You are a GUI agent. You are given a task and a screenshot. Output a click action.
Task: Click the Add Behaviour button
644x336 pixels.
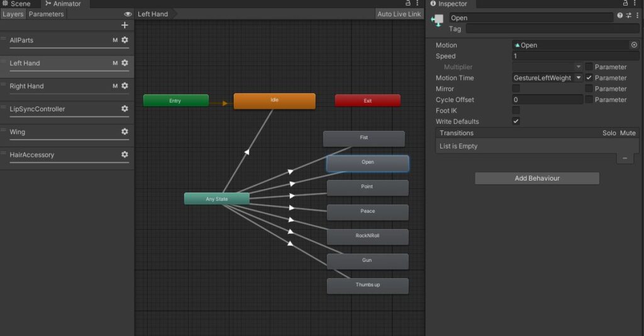(537, 179)
